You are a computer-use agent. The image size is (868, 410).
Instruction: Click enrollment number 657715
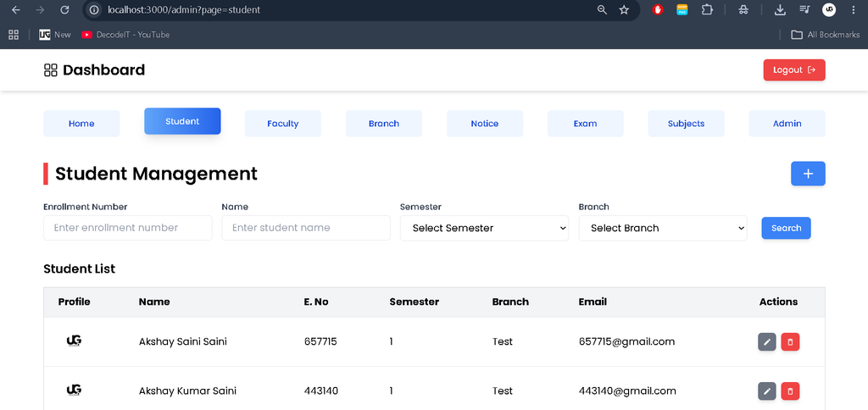pyautogui.click(x=320, y=341)
